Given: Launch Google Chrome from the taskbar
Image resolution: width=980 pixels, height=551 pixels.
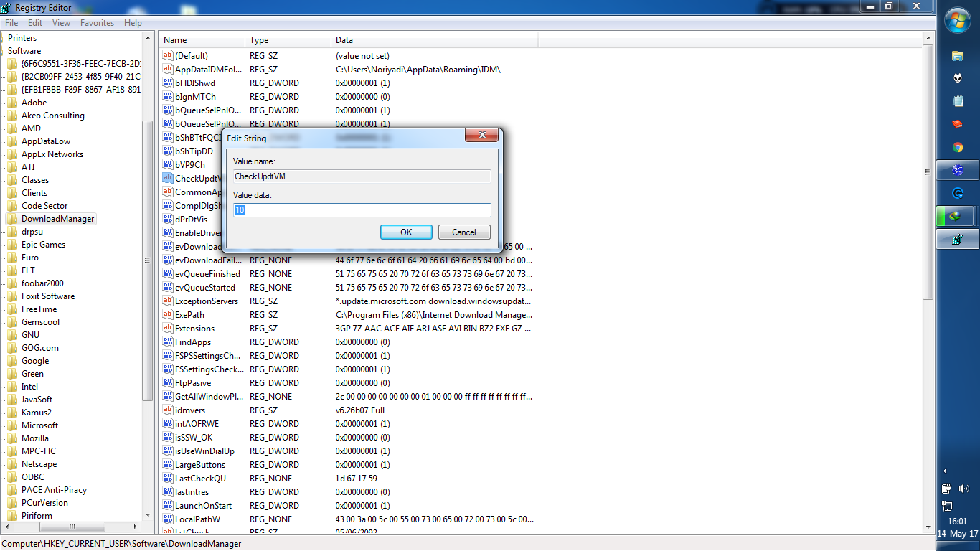Looking at the screenshot, I should point(958,147).
